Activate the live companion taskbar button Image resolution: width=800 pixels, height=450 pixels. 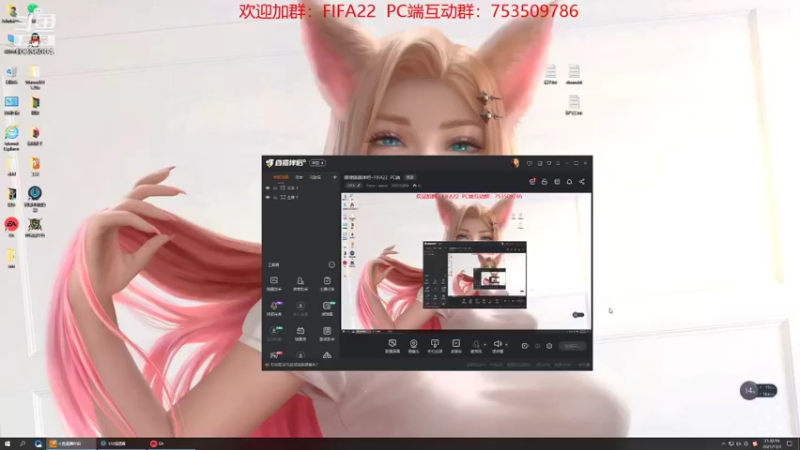click(71, 444)
